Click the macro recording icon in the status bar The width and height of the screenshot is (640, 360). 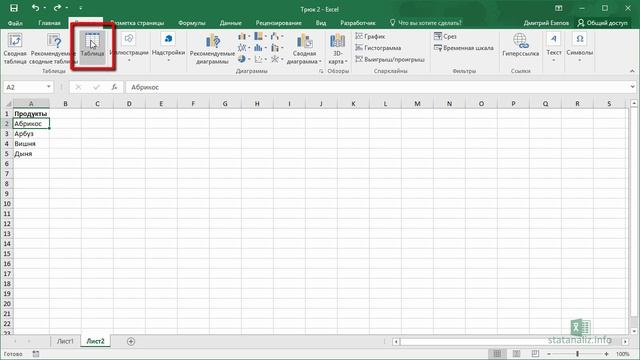[x=36, y=354]
